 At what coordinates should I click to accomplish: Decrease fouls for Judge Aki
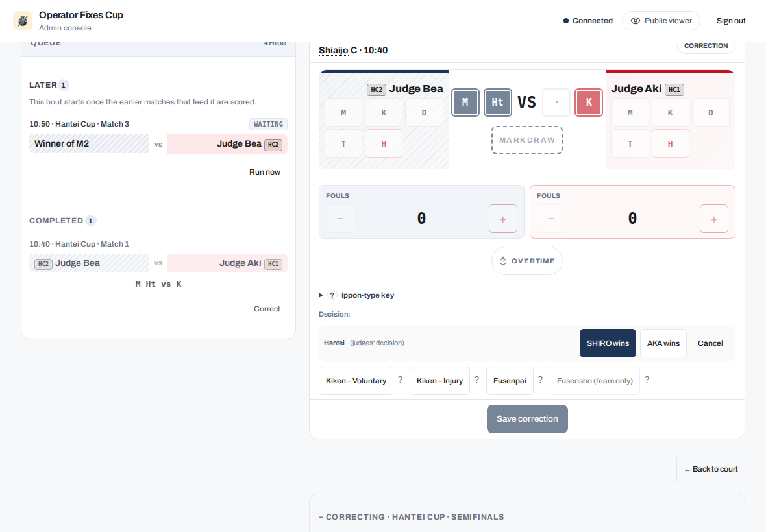pyautogui.click(x=551, y=219)
